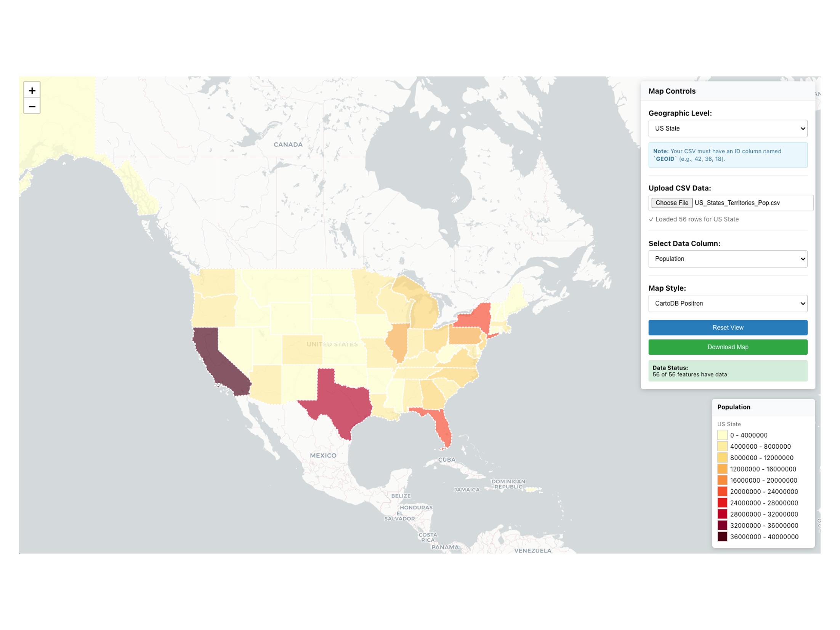Click the 20000000 - 24000000 legend swatch
This screenshot has height=630, width=840.
pyautogui.click(x=722, y=491)
